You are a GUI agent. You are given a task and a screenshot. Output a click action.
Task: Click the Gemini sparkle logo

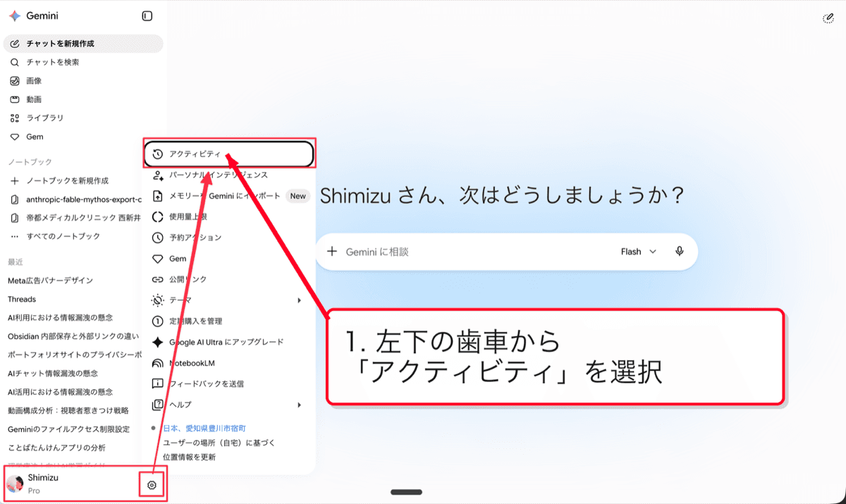point(14,16)
